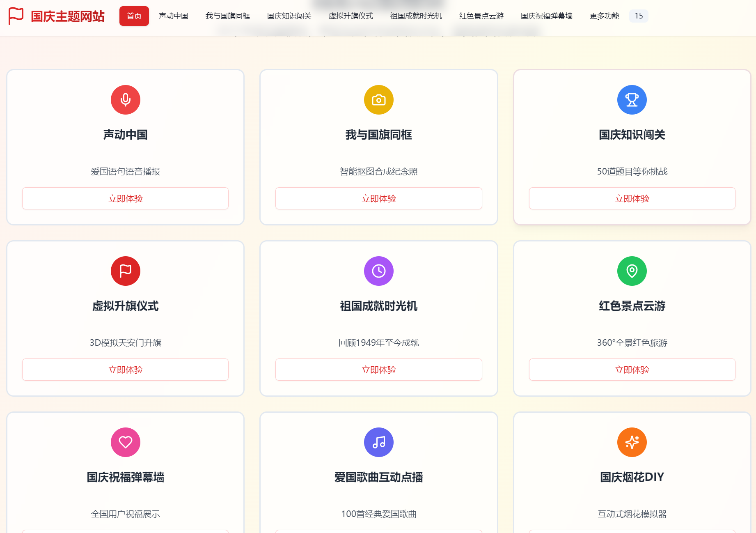The width and height of the screenshot is (756, 533).
Task: Click the music note icon for 爱国歌曲互动点播
Action: tap(378, 442)
